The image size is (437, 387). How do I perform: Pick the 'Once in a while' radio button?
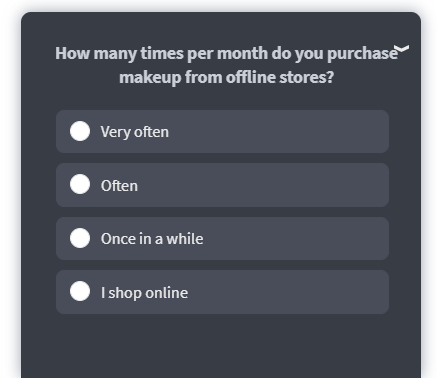tap(80, 238)
